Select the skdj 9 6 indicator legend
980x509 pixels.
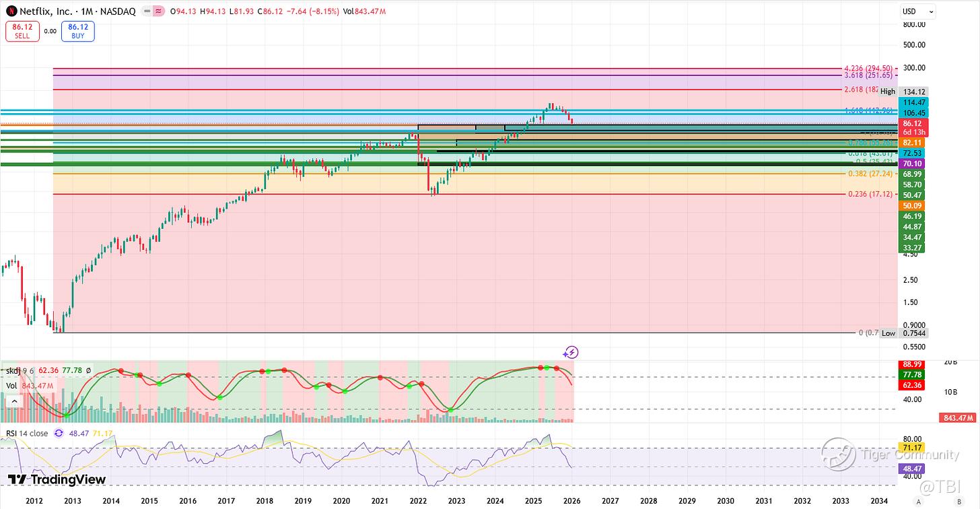(22, 370)
